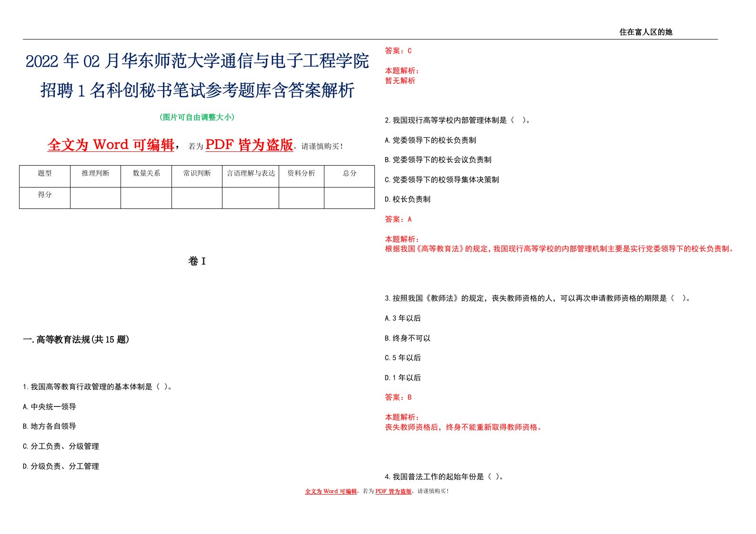Image resolution: width=756 pixels, height=534 pixels.
Task: Click the large red text PDF 皆为盗版
Action: [249, 145]
